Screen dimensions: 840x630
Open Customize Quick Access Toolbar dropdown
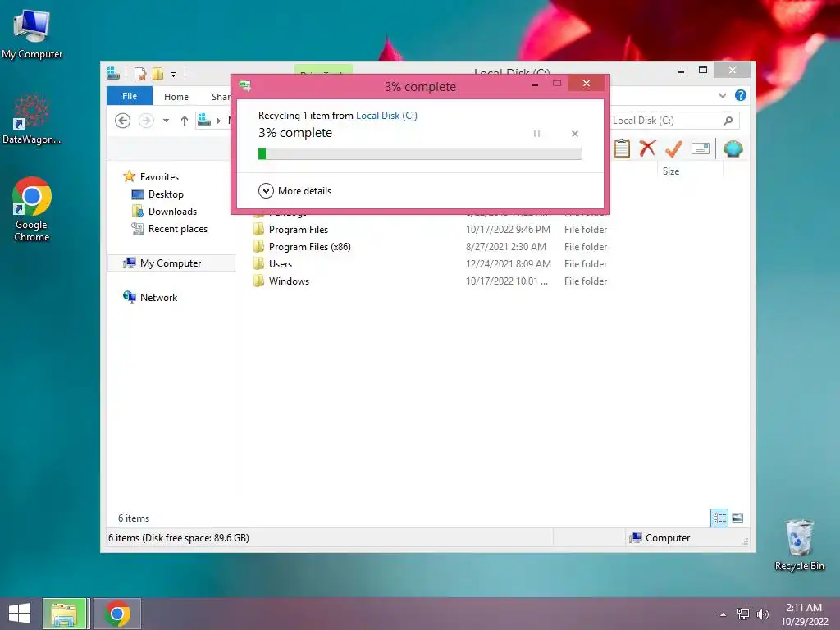pos(174,74)
